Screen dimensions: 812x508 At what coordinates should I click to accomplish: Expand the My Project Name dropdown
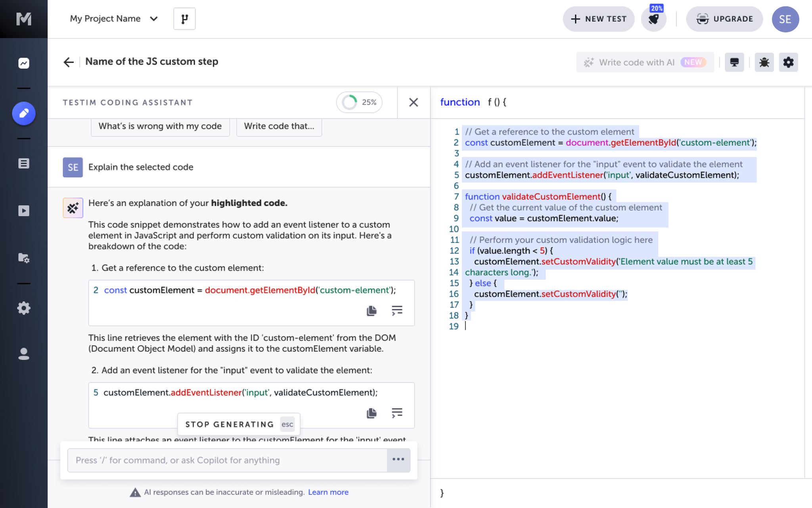click(x=154, y=19)
